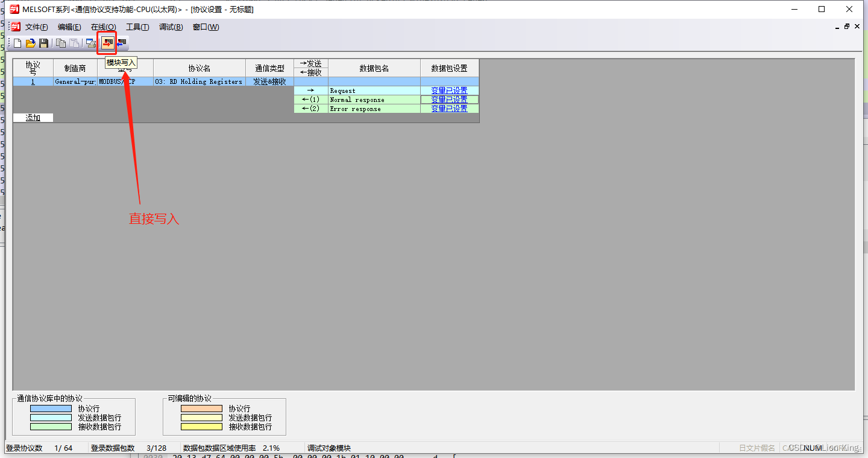This screenshot has height=458, width=868.
Task: Save the protocol settings with the Save icon
Action: pos(43,42)
